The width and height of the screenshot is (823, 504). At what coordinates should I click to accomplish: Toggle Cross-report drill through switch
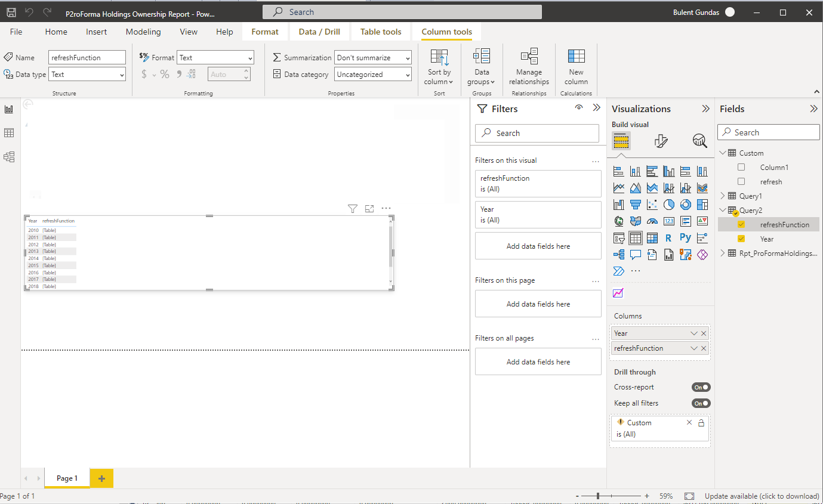701,387
